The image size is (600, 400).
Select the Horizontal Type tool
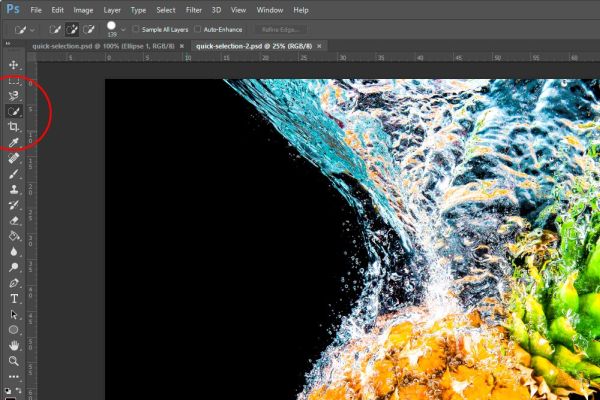(x=14, y=299)
